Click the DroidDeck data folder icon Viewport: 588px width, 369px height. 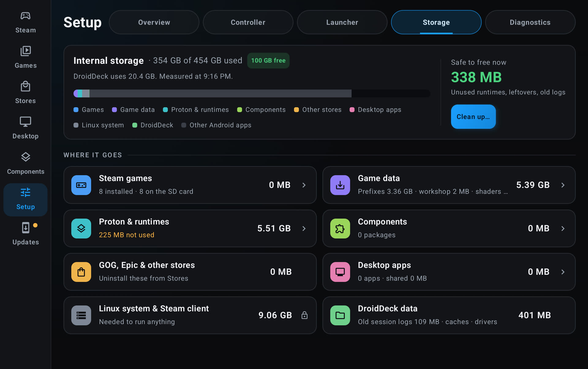[x=340, y=315]
